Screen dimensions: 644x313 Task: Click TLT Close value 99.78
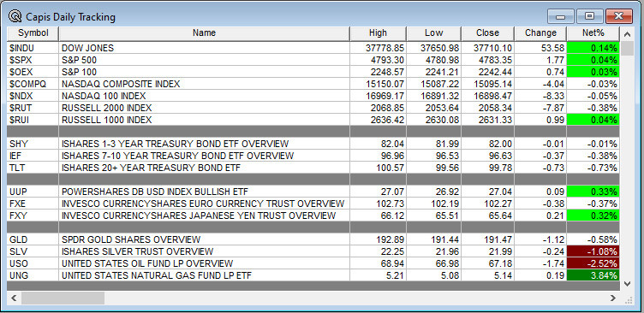[x=487, y=168]
